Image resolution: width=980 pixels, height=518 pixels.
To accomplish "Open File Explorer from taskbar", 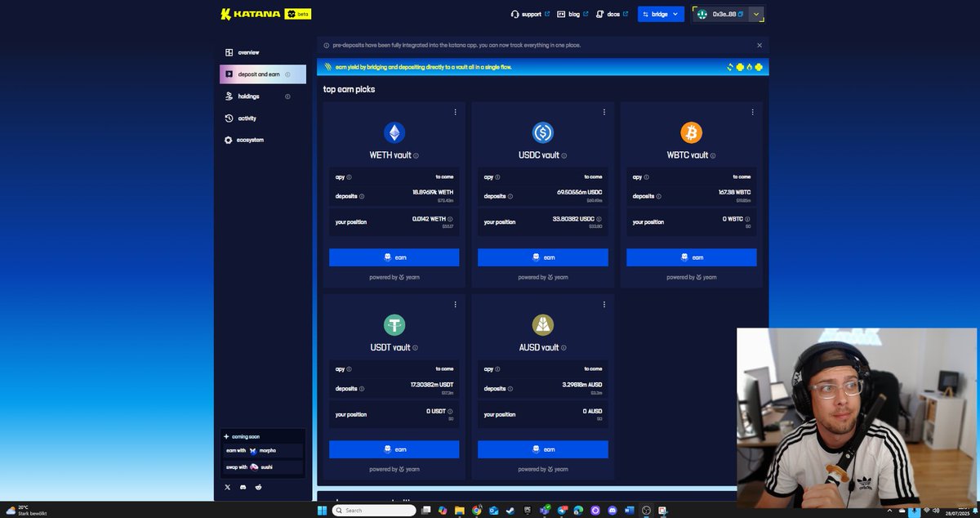I will coord(460,510).
